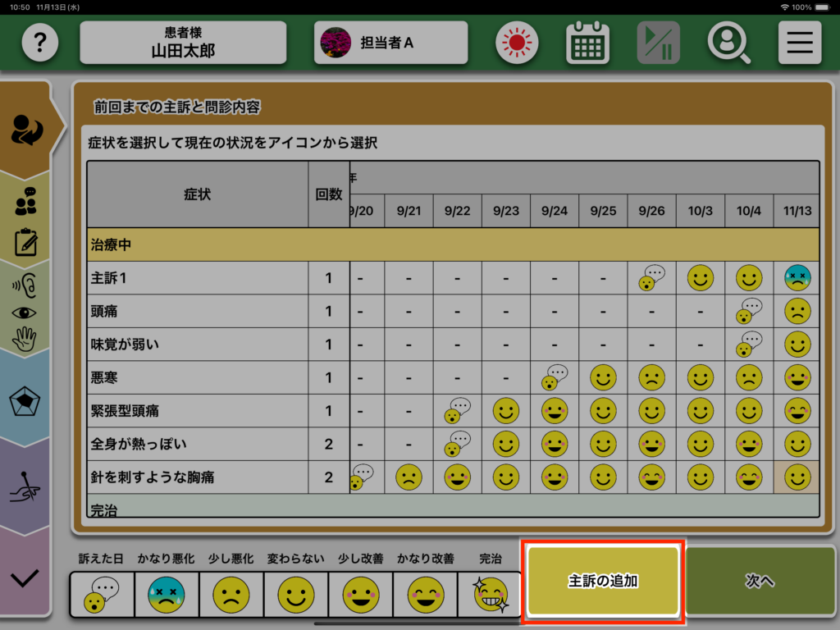
Task: Open the 山田太郎 patient selector
Action: pos(183,43)
